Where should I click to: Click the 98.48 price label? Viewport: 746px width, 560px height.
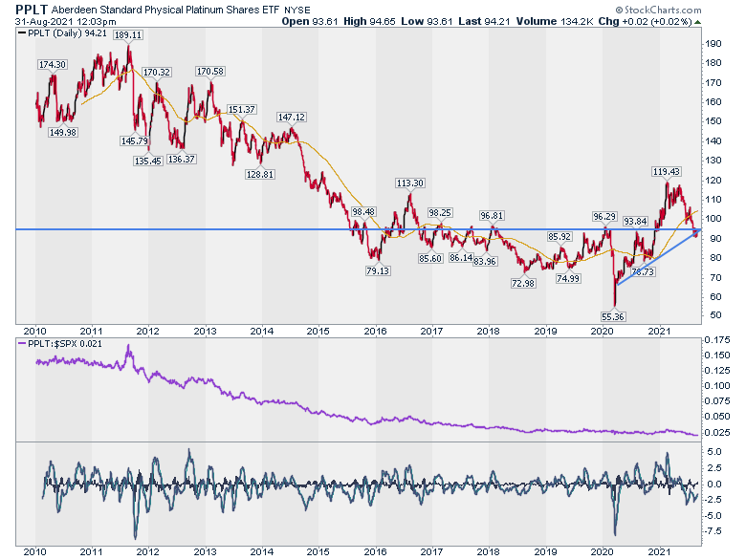(x=363, y=212)
